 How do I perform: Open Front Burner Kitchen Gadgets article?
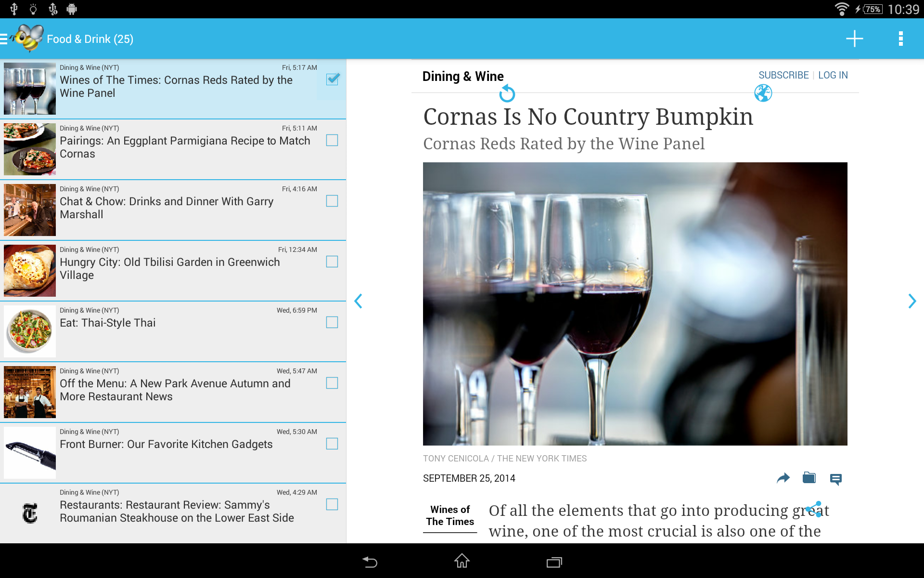173,453
